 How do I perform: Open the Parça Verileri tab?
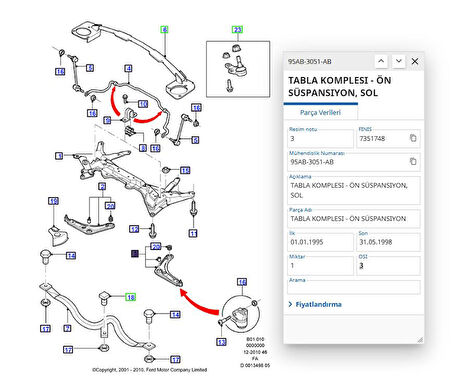320,113
